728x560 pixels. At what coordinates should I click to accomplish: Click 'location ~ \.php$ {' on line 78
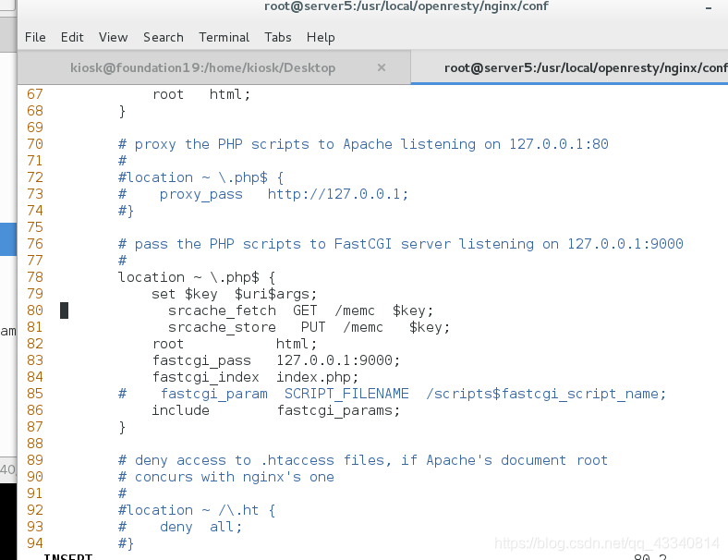[x=197, y=277]
